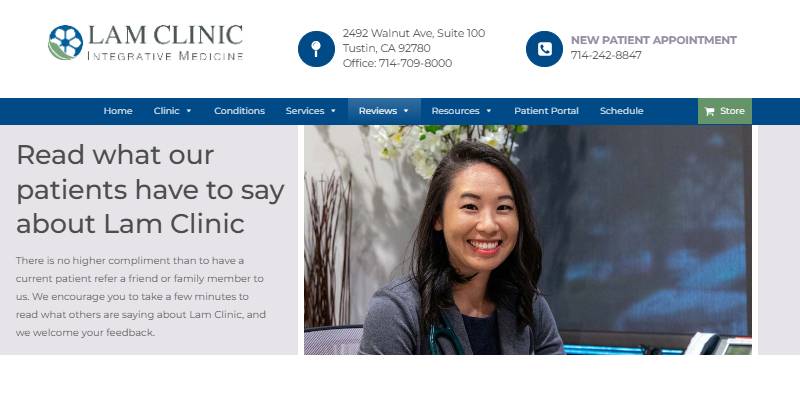Click the shopping cart icon in Store
The image size is (800, 400).
tap(709, 111)
